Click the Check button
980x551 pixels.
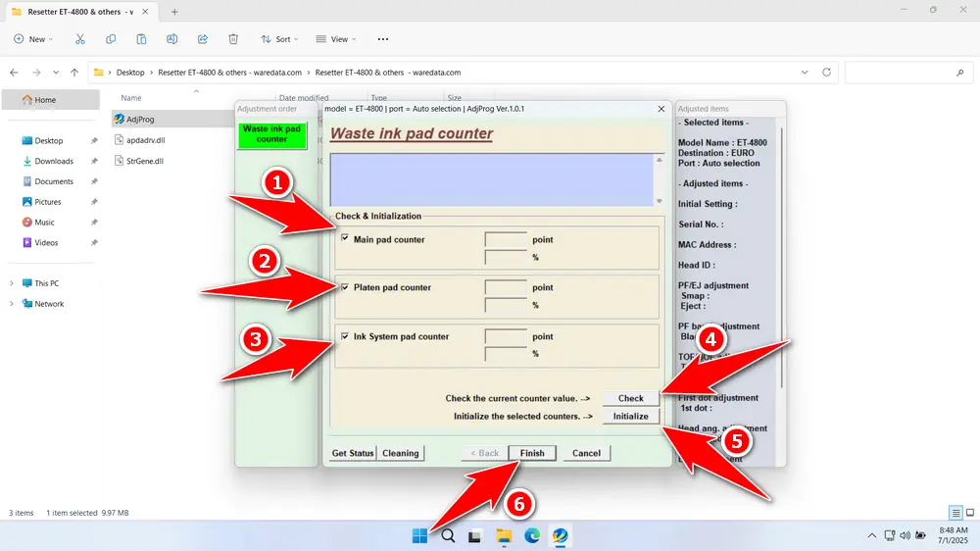(x=630, y=398)
